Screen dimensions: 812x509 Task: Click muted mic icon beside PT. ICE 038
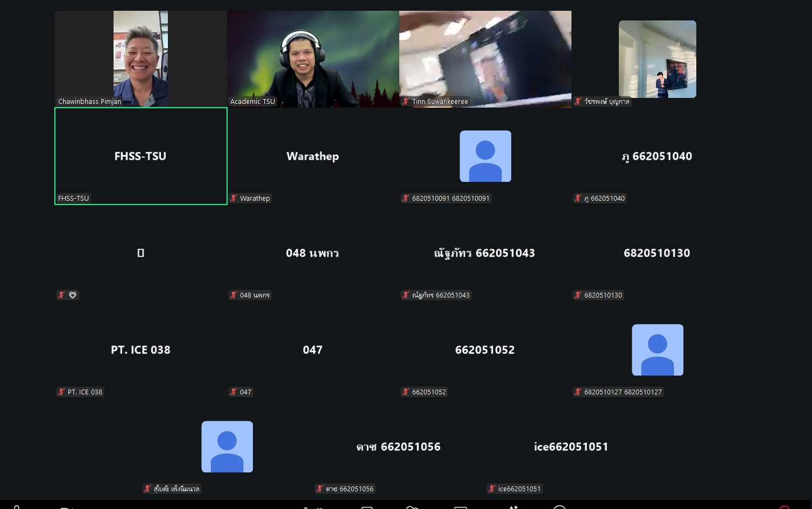coord(61,392)
